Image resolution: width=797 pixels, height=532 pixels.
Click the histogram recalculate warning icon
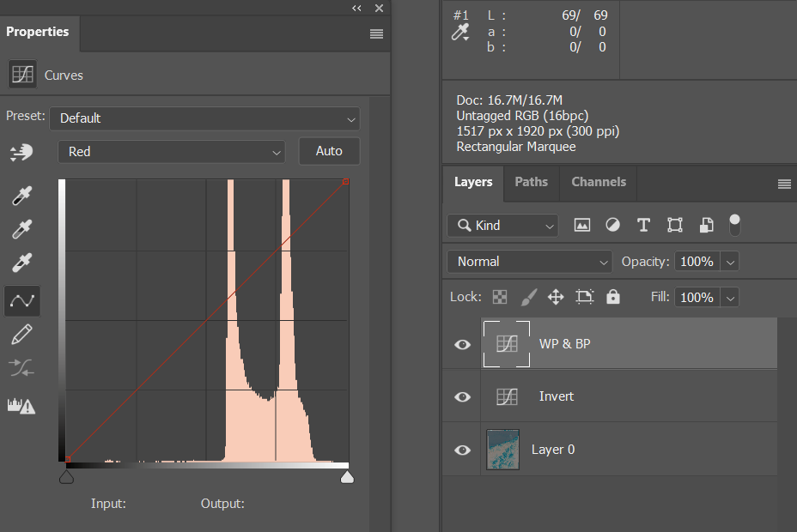pyautogui.click(x=21, y=406)
